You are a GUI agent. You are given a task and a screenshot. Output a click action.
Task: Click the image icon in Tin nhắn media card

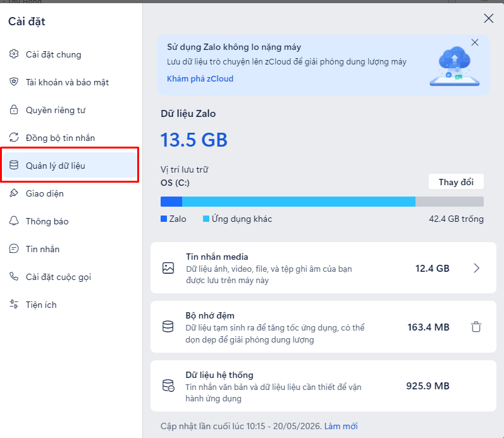coord(168,268)
